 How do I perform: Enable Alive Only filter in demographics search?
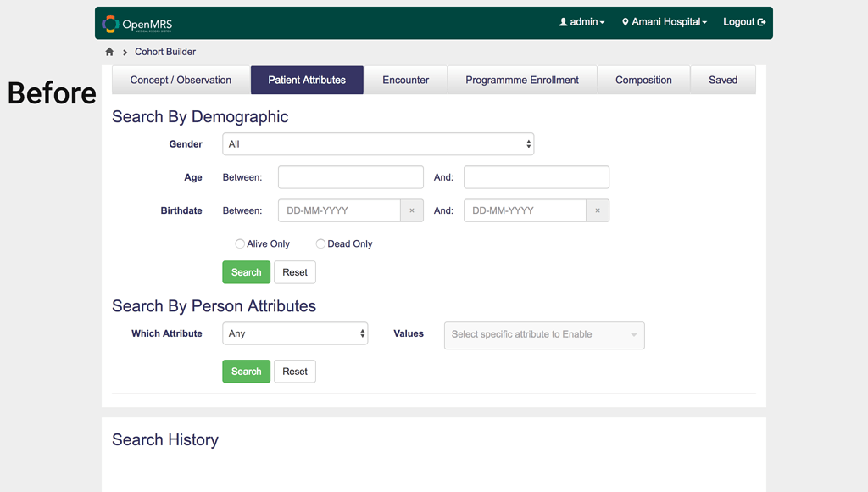coord(240,243)
